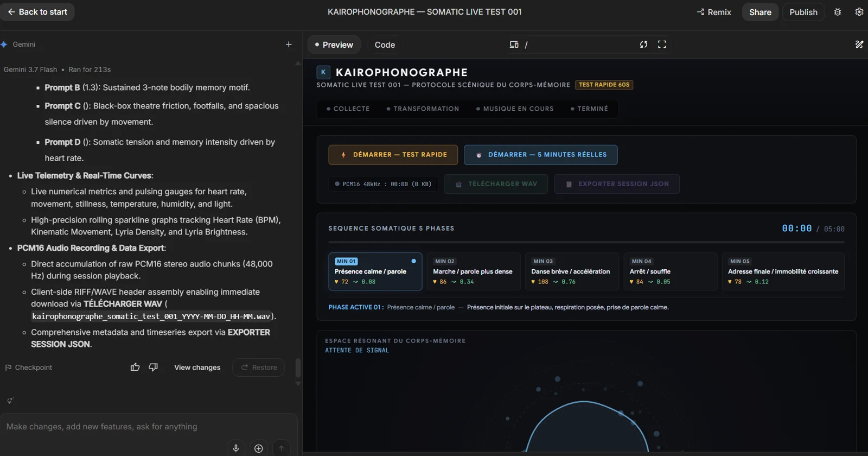Select the MIN 04 Arrêt / souffle card

point(671,271)
